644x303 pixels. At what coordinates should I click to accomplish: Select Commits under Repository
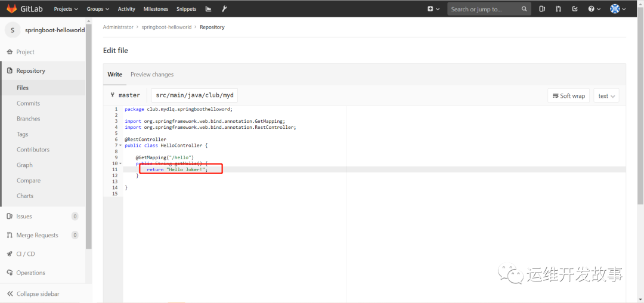(x=29, y=103)
